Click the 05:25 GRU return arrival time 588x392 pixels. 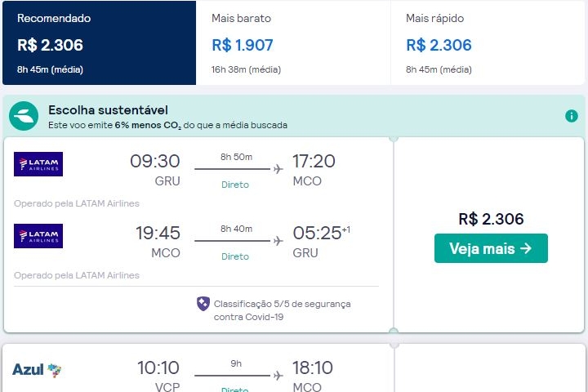317,234
